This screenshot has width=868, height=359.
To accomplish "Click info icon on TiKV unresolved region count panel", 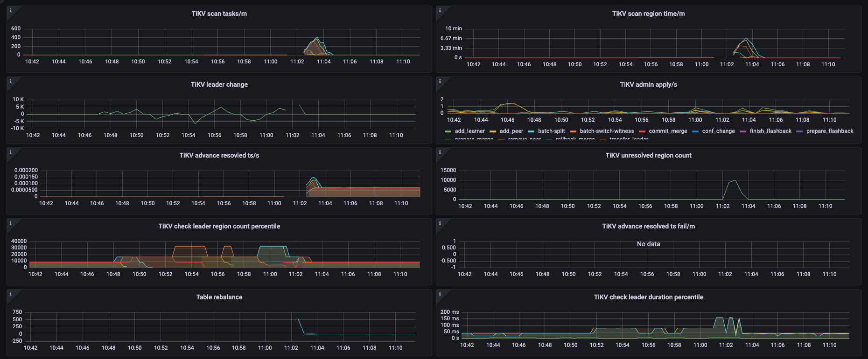I will click(440, 152).
